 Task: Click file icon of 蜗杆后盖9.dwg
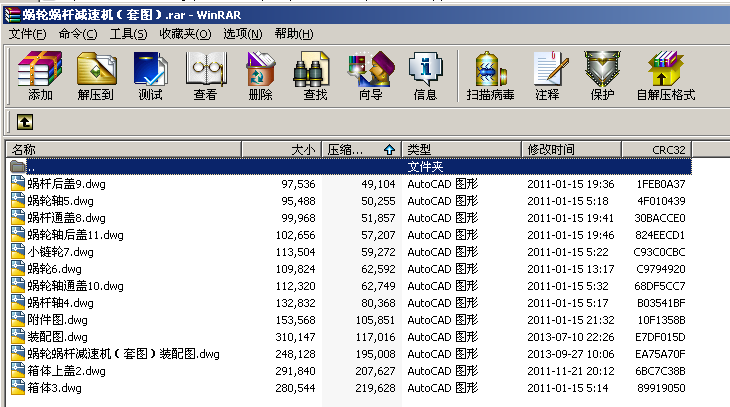tap(18, 183)
